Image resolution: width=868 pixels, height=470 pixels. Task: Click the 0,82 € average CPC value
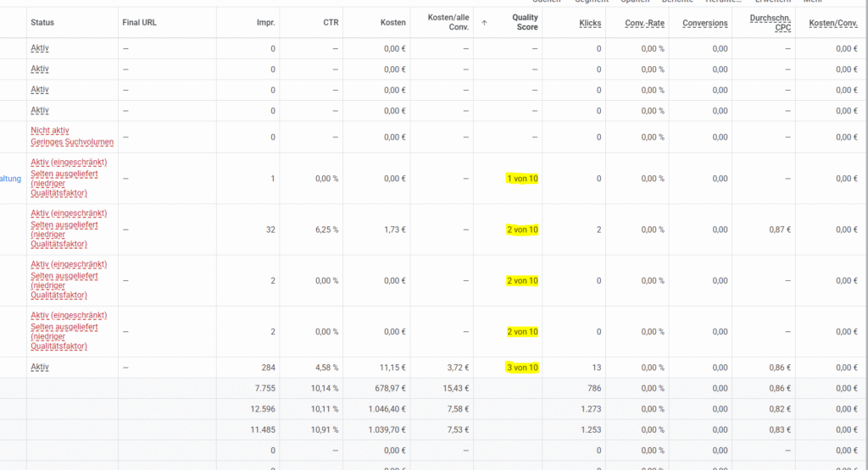point(780,409)
